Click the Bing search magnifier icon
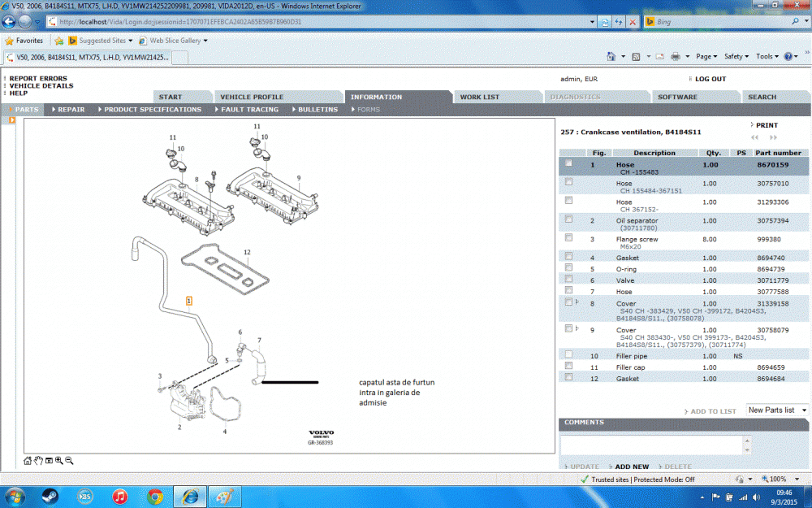 [x=795, y=22]
